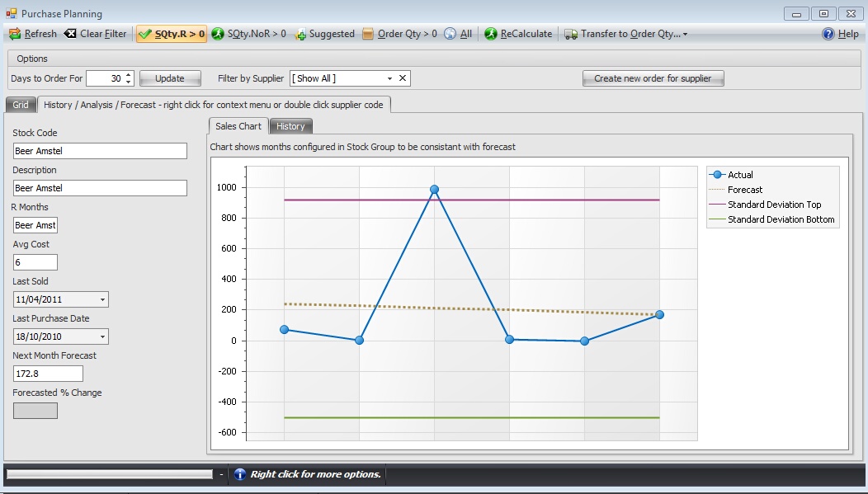Click the Update button
Image resolution: width=868 pixels, height=494 pixels.
[x=170, y=78]
